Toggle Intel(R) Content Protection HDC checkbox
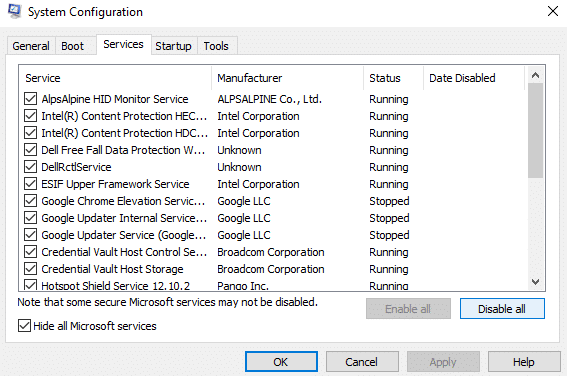The height and width of the screenshot is (376, 567). [30, 133]
